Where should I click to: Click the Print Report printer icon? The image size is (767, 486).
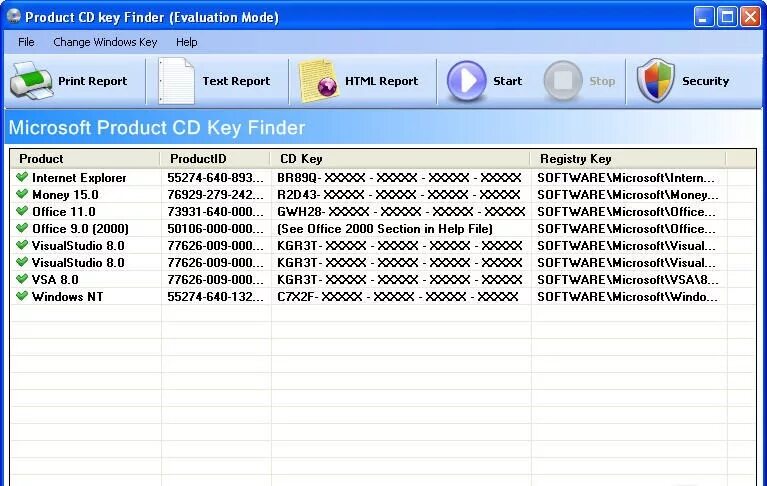(31, 81)
